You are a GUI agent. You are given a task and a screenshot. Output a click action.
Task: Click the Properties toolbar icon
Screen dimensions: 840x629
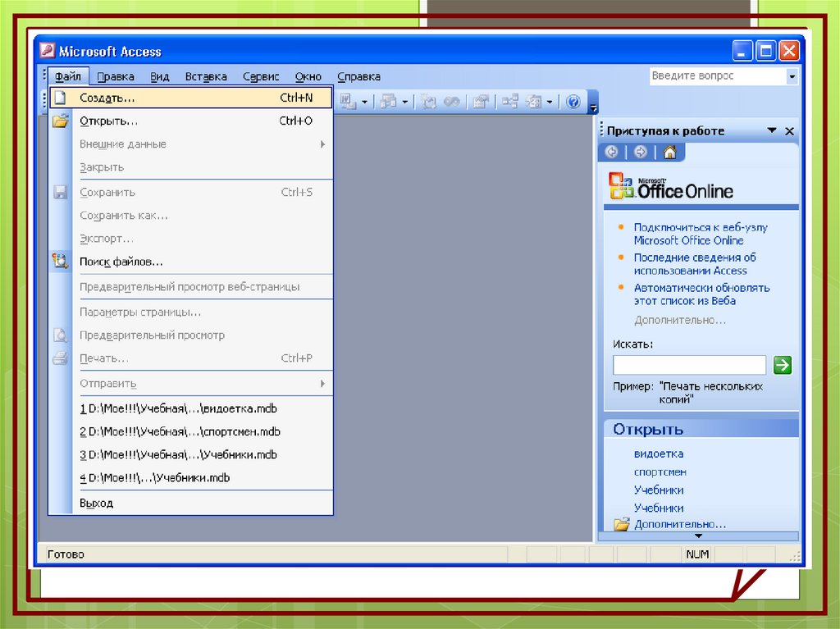click(x=481, y=101)
